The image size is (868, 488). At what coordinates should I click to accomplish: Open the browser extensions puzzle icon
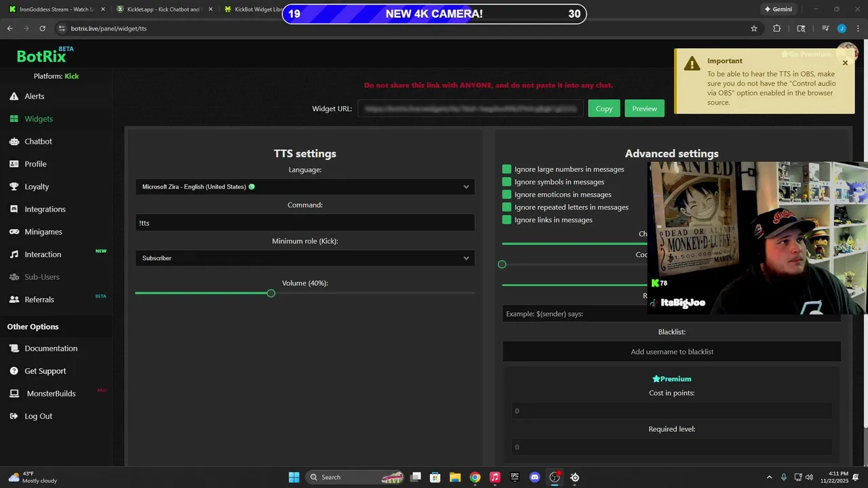click(777, 28)
